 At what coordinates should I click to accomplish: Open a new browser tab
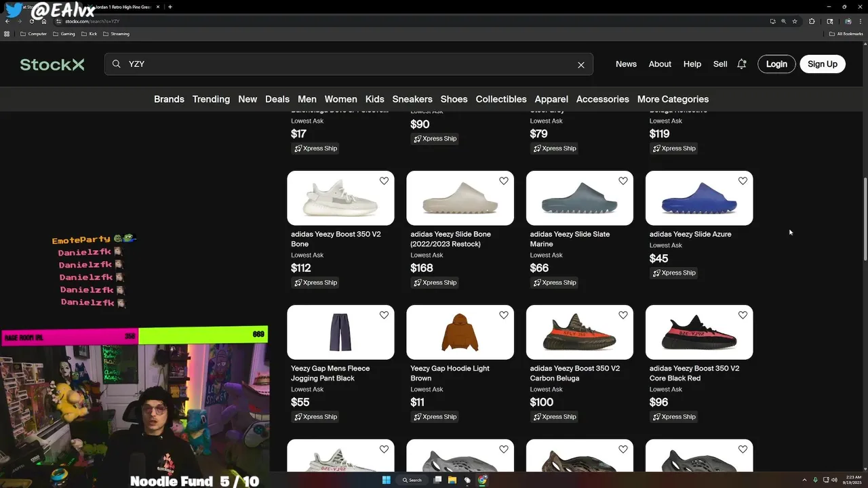pos(170,7)
